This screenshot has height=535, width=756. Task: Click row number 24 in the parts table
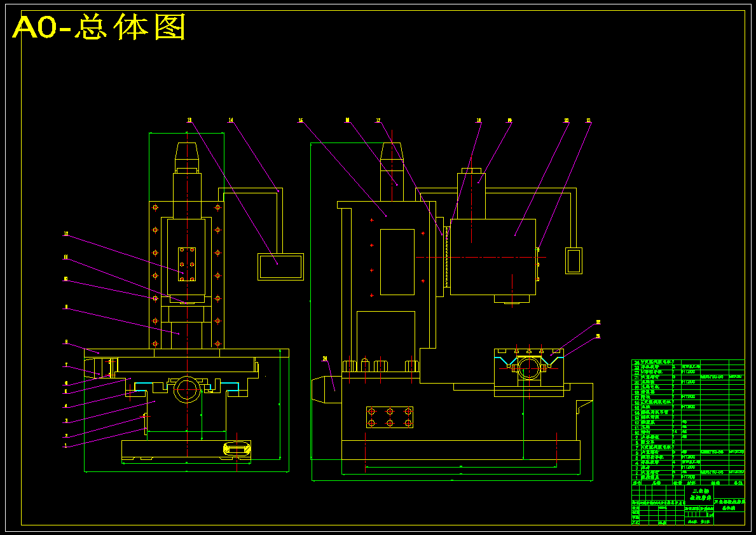click(x=636, y=362)
